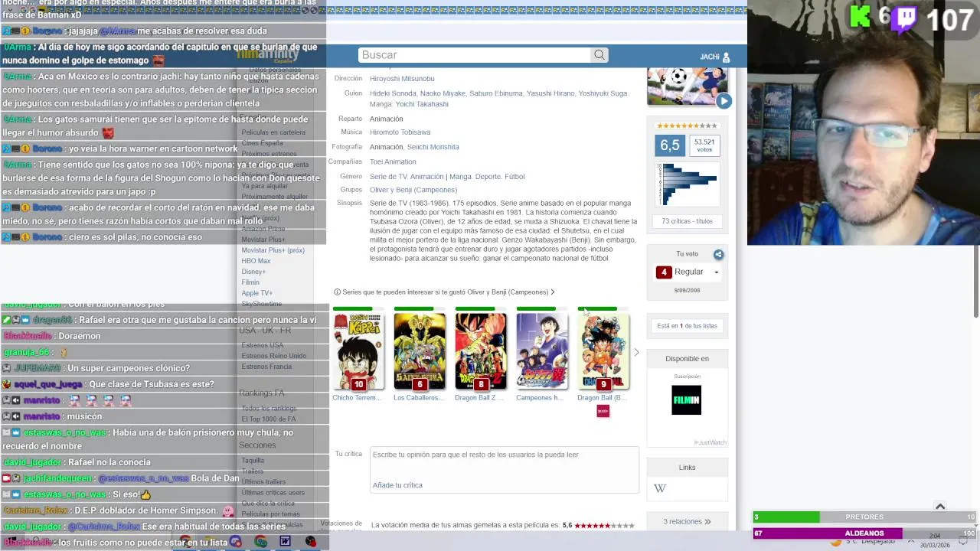The image size is (980, 551).
Task: Click the share vote icon
Action: (x=718, y=254)
